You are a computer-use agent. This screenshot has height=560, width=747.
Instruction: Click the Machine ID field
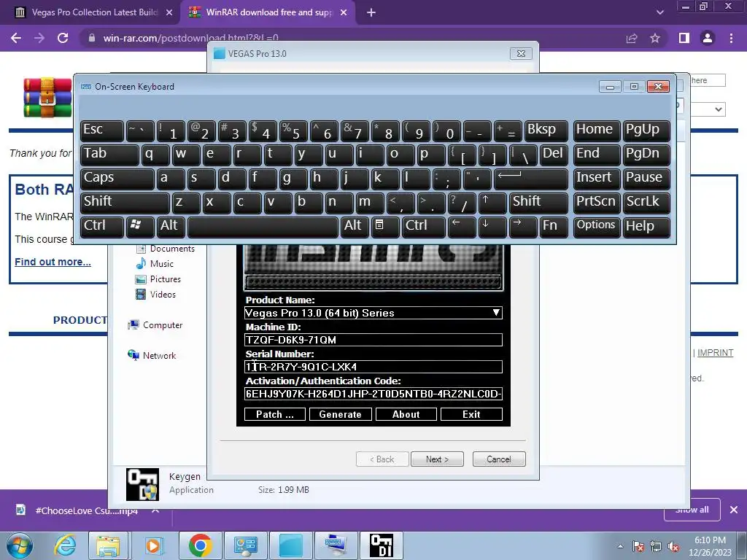click(373, 340)
